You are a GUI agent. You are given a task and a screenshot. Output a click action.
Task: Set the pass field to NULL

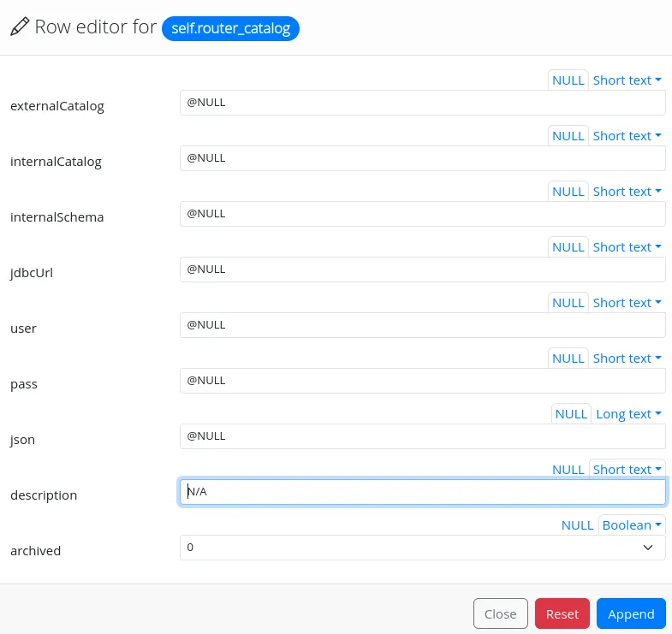point(568,358)
